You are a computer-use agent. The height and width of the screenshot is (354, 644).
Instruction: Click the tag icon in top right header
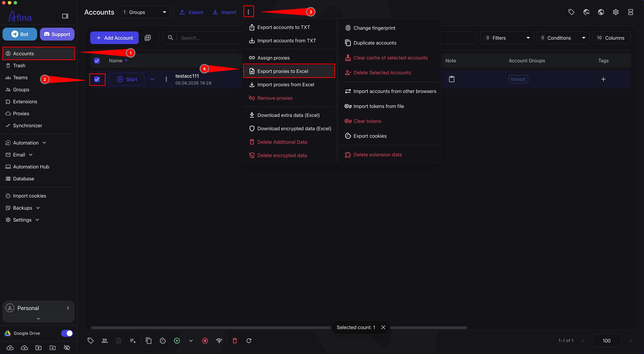point(571,12)
